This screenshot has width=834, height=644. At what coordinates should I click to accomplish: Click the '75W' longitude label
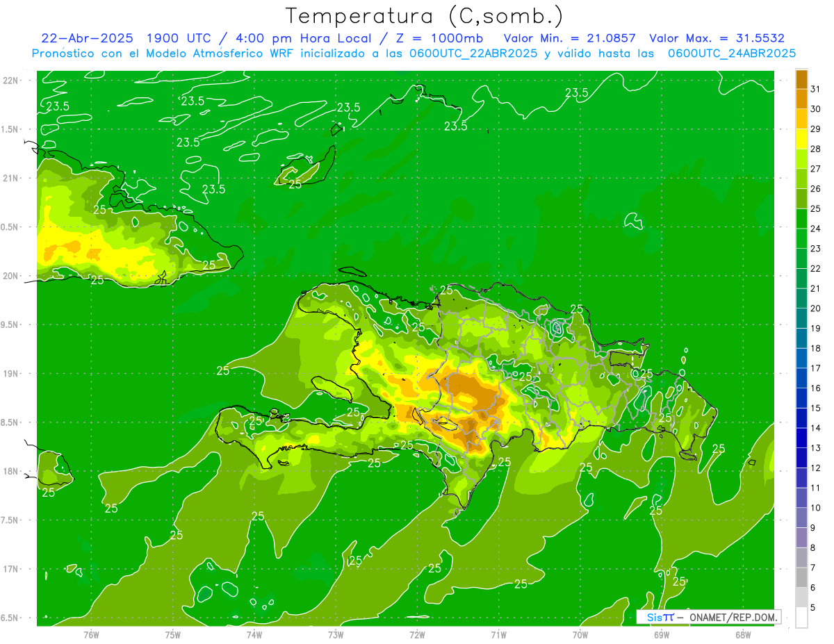(173, 634)
